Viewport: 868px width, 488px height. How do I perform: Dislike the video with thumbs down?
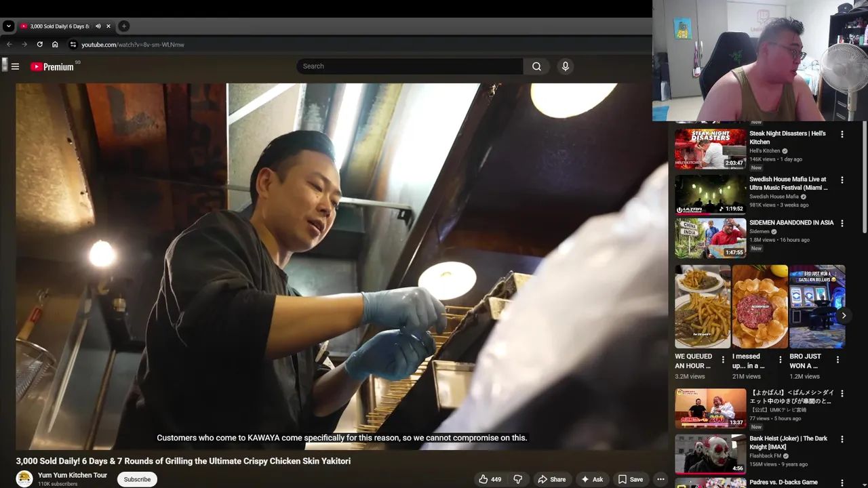[517, 479]
